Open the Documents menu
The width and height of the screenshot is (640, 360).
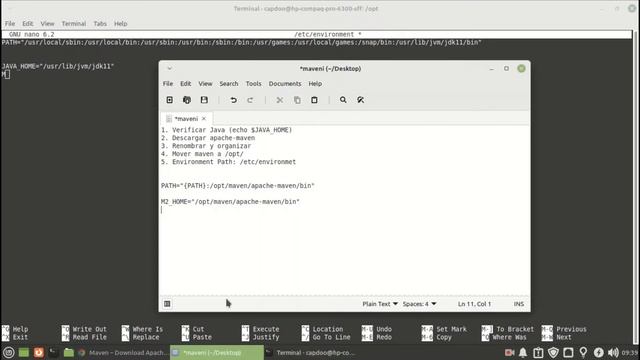pyautogui.click(x=285, y=84)
